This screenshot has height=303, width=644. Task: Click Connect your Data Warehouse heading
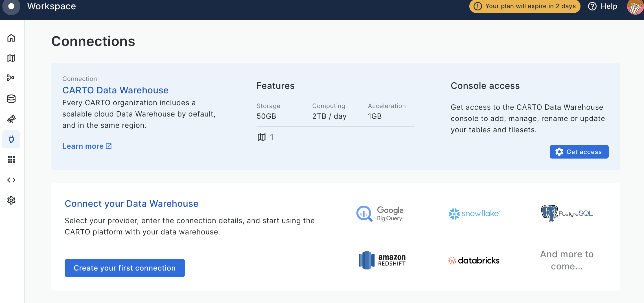(x=132, y=204)
